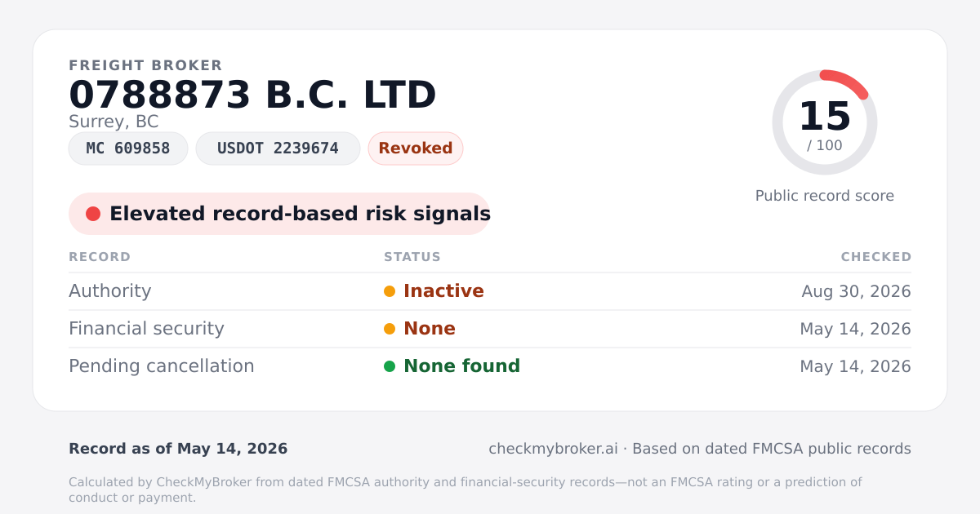Open the Authority record row
The image size is (980, 514).
(x=490, y=291)
